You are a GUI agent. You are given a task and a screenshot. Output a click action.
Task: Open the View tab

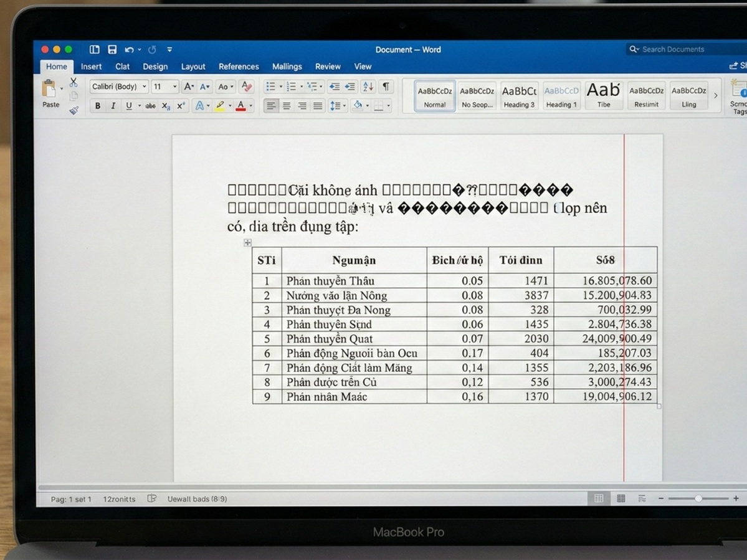click(x=363, y=67)
